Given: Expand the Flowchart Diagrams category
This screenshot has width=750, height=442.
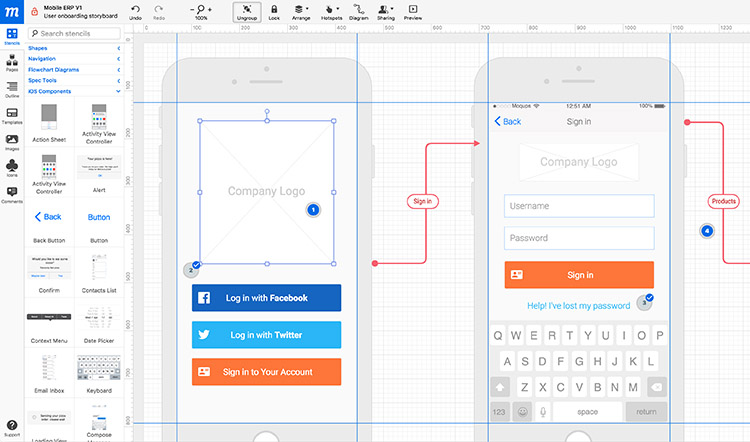Looking at the screenshot, I should 74,70.
